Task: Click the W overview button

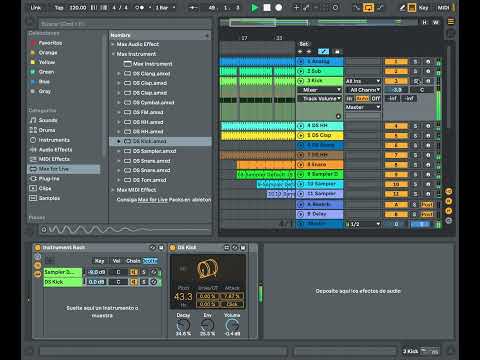Action: 436,22
